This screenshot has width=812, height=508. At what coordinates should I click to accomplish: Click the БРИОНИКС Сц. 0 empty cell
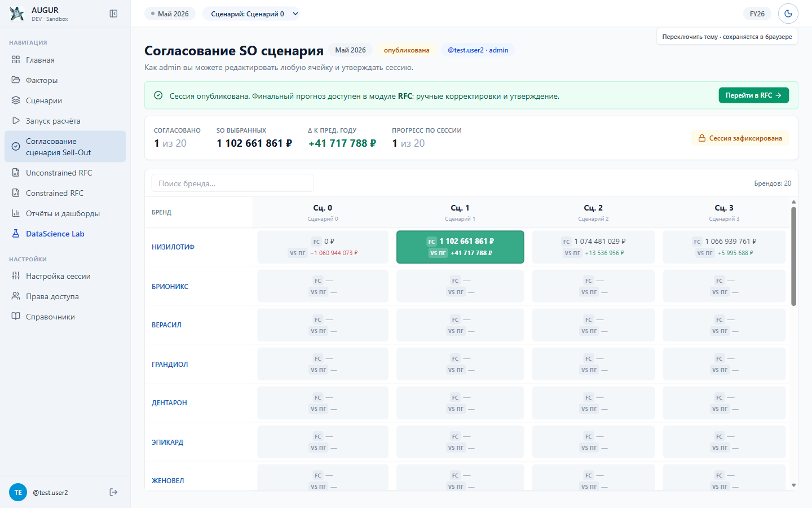[x=323, y=286]
